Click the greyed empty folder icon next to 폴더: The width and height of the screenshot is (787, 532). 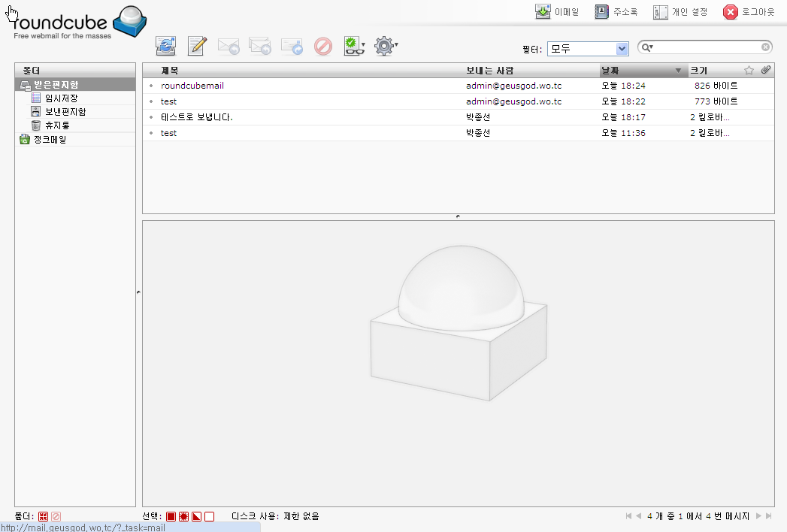tap(56, 516)
